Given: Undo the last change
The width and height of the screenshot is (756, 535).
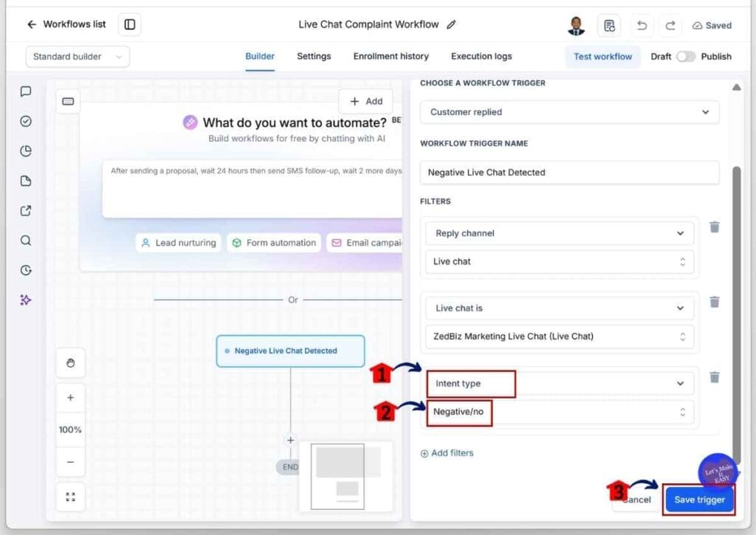Looking at the screenshot, I should point(642,25).
